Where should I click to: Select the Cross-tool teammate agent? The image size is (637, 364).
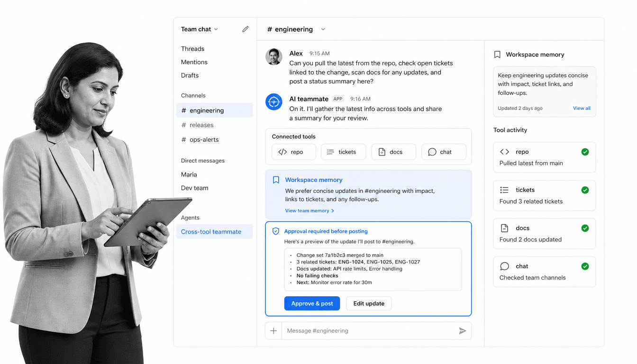(215, 232)
